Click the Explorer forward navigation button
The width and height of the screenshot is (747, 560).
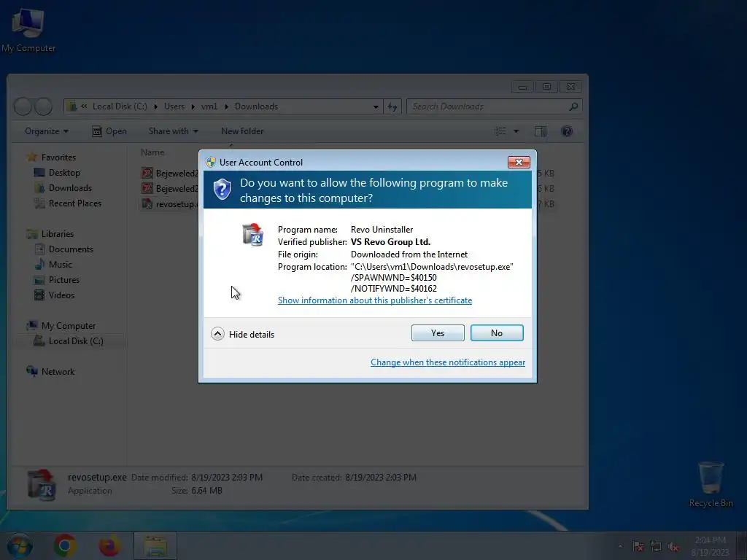pyautogui.click(x=43, y=106)
